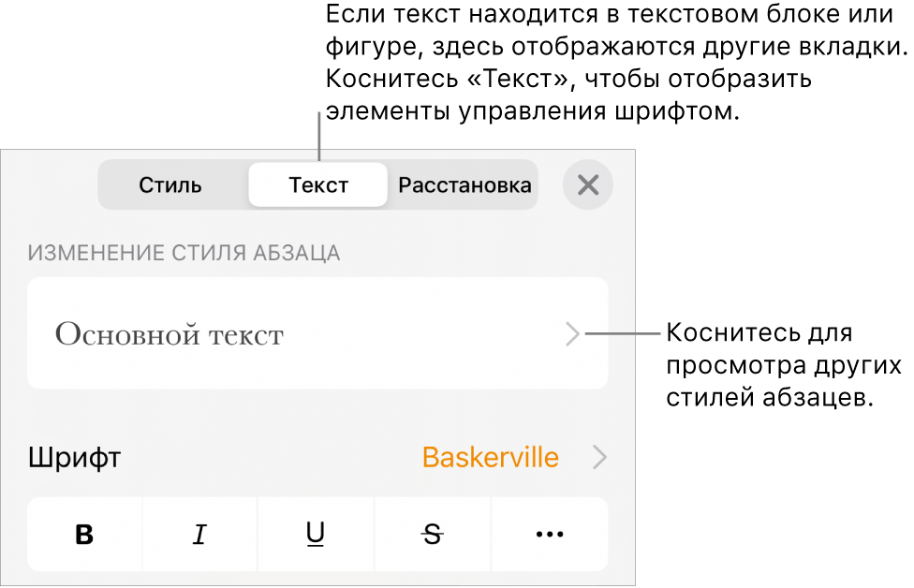
Task: Underline the text with the U icon
Action: (316, 534)
